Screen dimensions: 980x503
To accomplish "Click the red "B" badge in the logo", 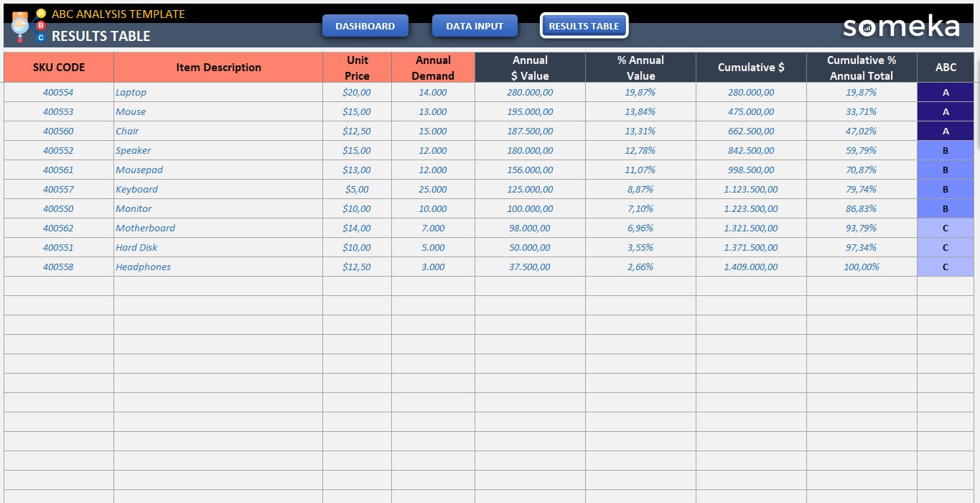I will click(41, 26).
